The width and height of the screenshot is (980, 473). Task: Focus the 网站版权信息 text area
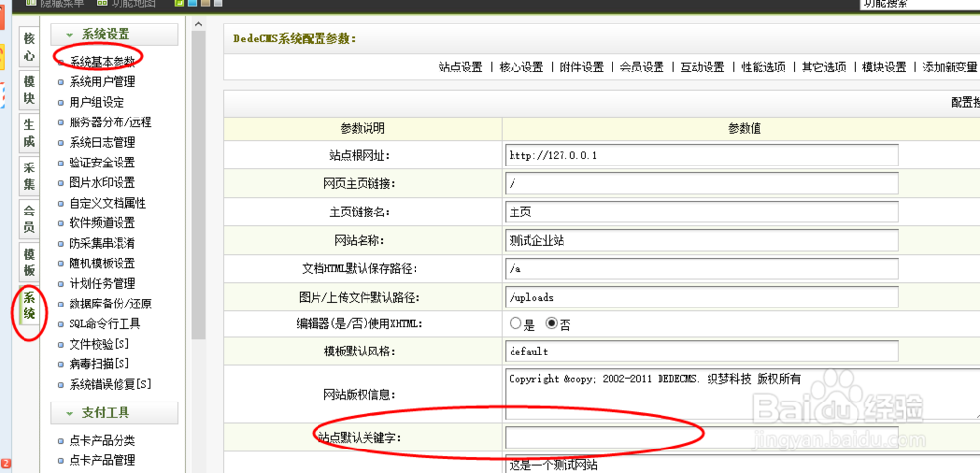[743, 395]
